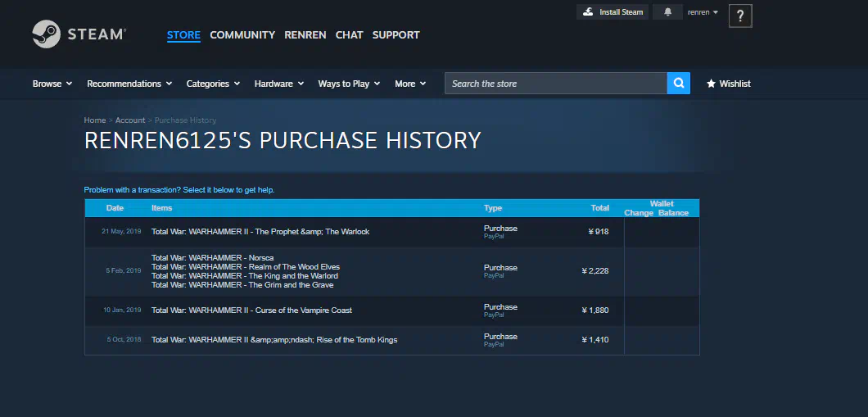The image size is (868, 417).
Task: Open the STORE tab
Action: [x=183, y=35]
